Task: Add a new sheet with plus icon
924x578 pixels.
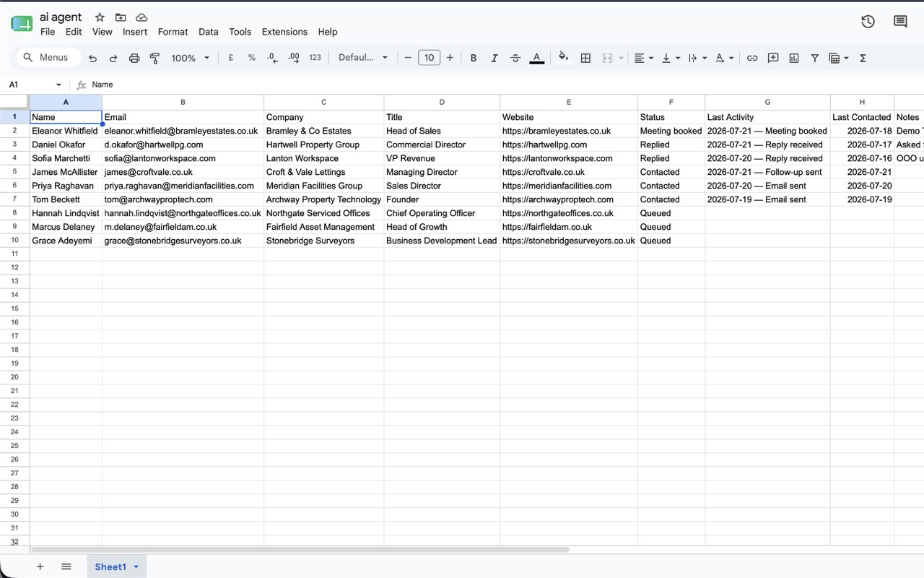Action: pyautogui.click(x=40, y=566)
